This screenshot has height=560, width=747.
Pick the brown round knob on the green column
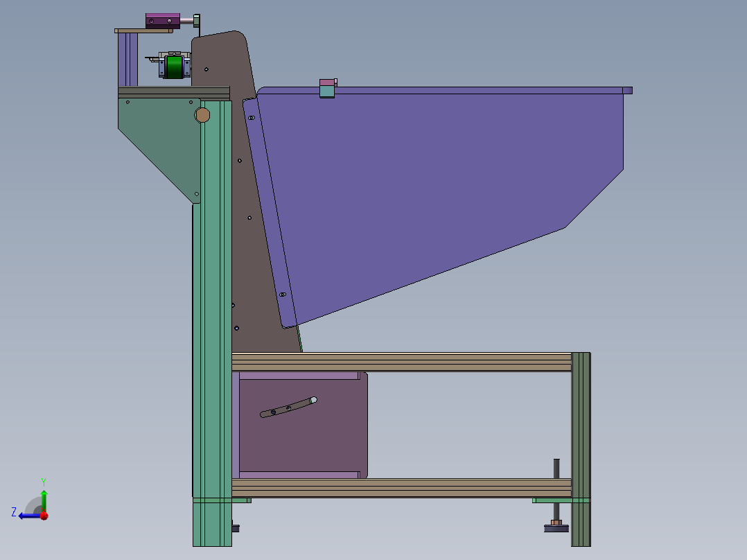(202, 115)
